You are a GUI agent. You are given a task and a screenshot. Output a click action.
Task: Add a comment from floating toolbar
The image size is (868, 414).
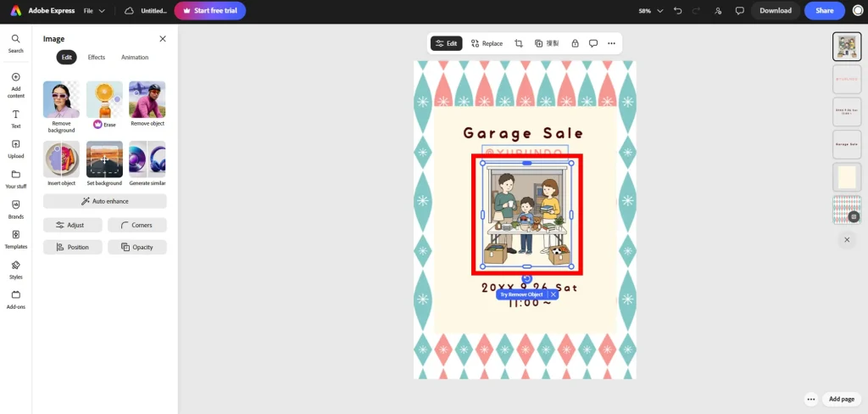coord(593,43)
